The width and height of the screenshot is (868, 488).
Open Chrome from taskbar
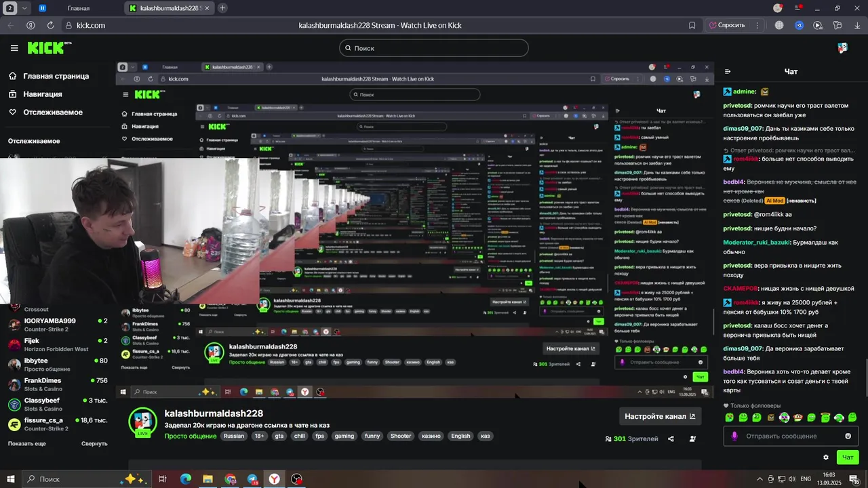pos(230,479)
